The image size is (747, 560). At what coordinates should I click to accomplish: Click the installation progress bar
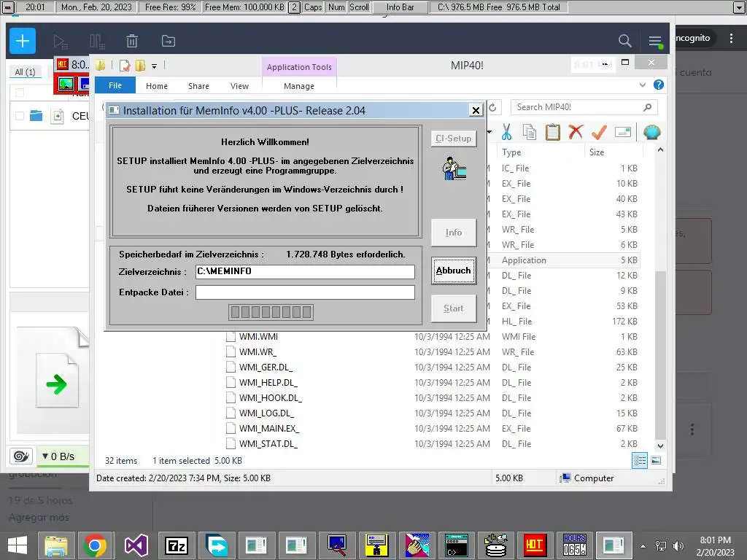(x=271, y=312)
